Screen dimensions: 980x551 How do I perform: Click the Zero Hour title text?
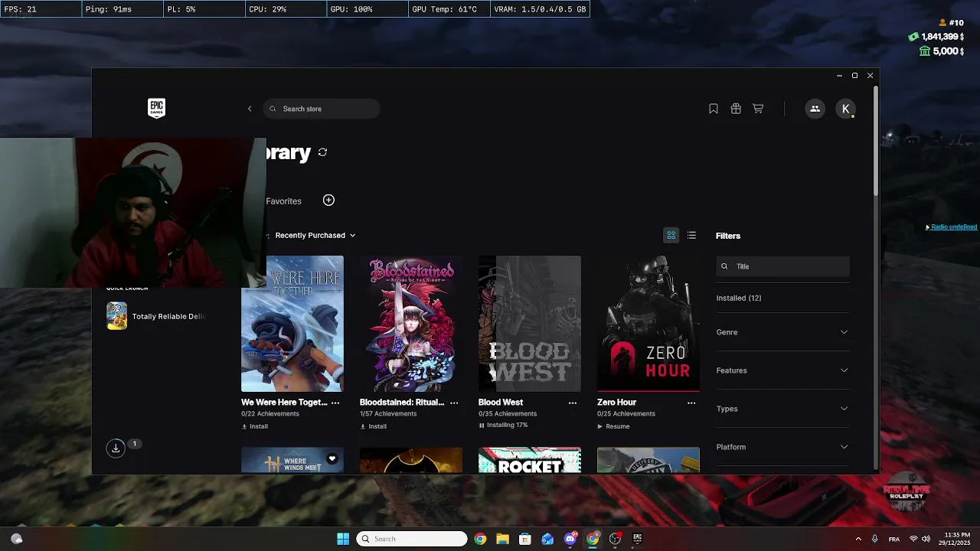[x=617, y=403]
